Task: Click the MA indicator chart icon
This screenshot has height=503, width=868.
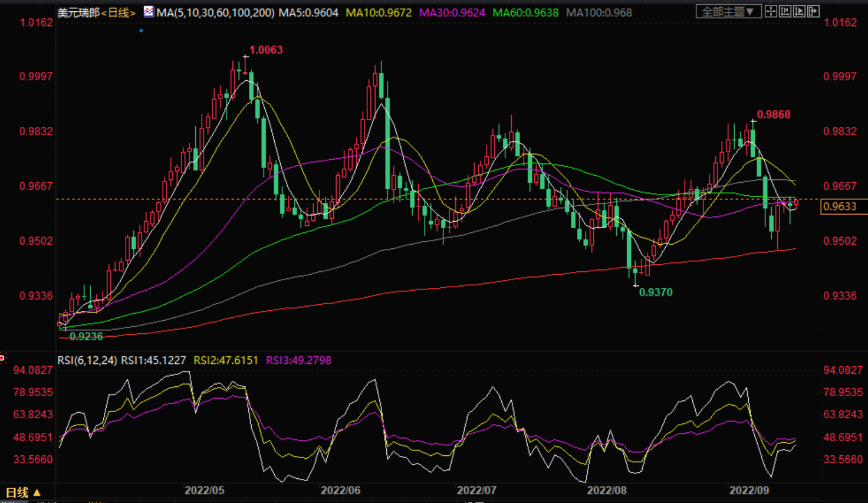Action: tap(148, 12)
